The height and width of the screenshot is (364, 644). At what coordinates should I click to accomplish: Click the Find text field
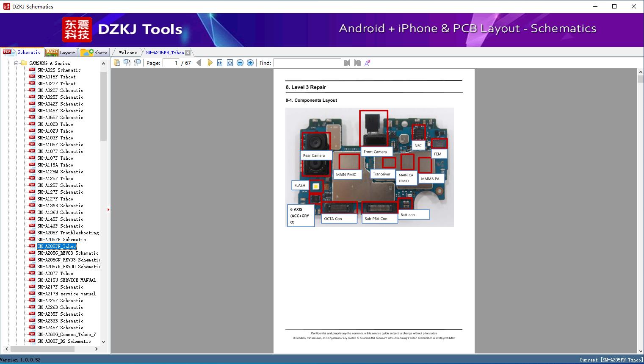tap(307, 63)
